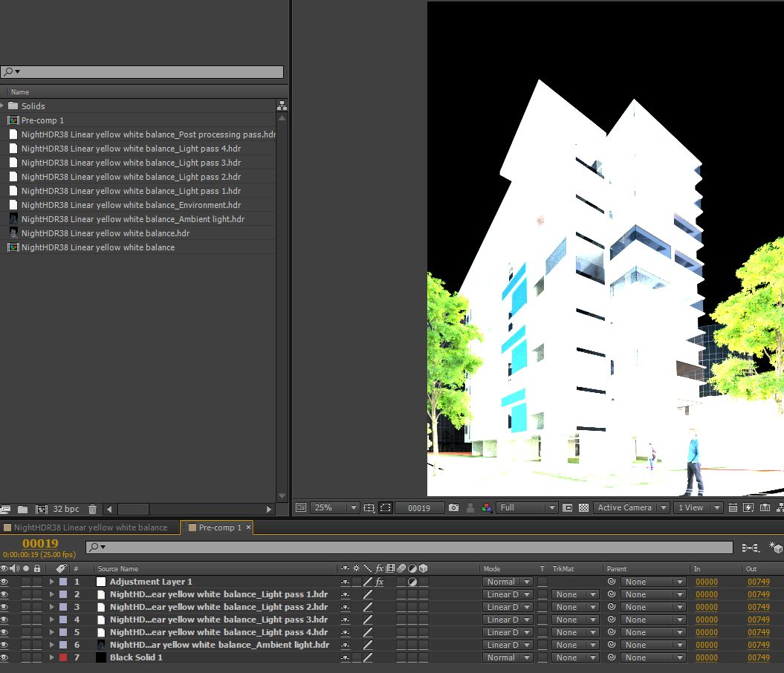The height and width of the screenshot is (673, 784).
Task: Click the 00019 timecode in viewer
Action: point(419,508)
